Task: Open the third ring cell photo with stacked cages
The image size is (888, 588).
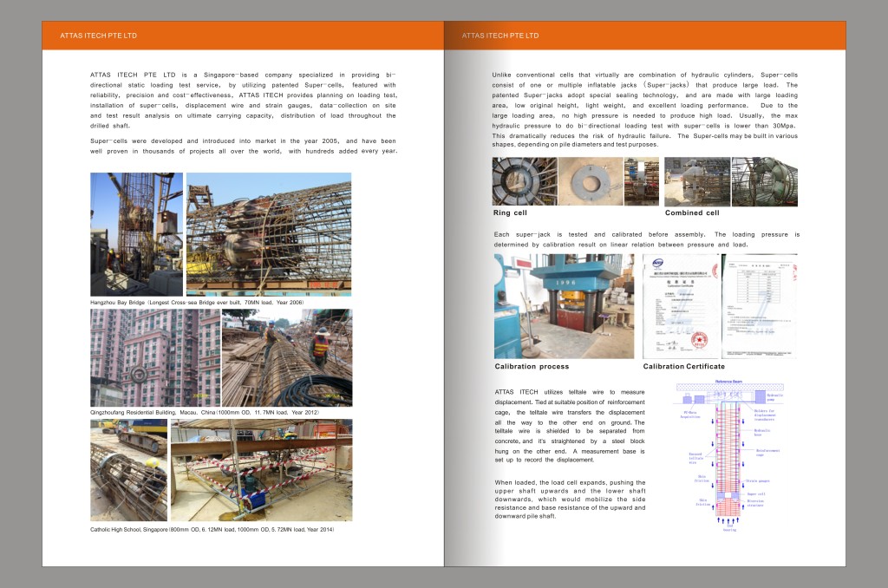Action: point(642,181)
